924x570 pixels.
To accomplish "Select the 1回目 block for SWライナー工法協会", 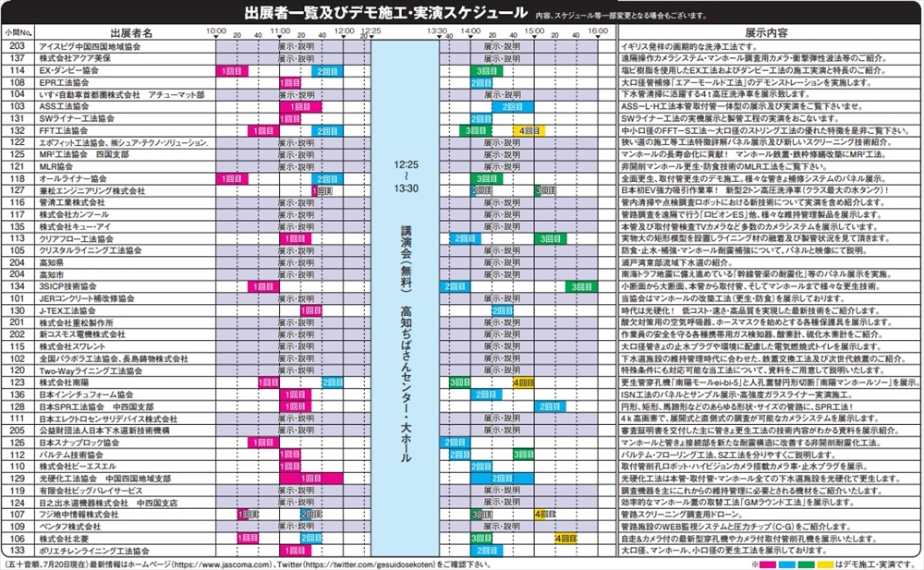I will [290, 119].
